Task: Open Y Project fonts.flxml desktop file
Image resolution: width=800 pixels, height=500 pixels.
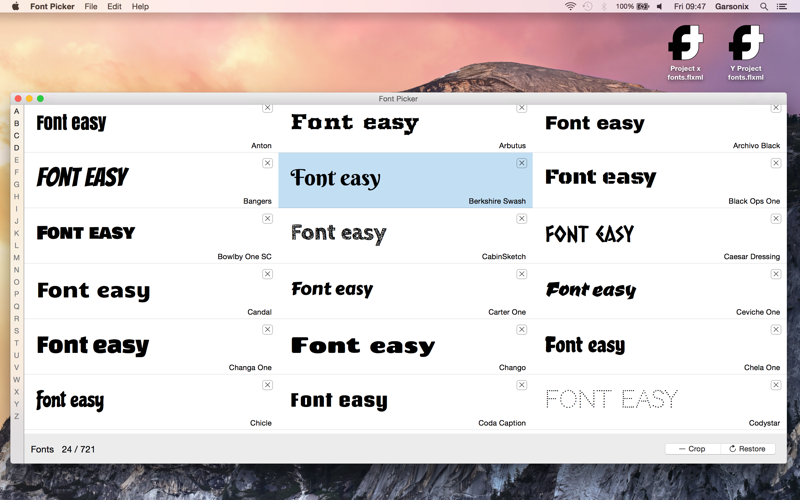Action: [x=745, y=53]
